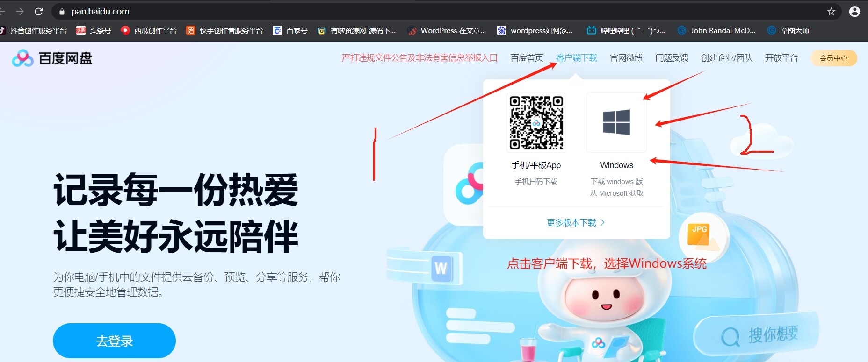Click the Word document W icon
The width and height of the screenshot is (868, 362).
tap(441, 268)
